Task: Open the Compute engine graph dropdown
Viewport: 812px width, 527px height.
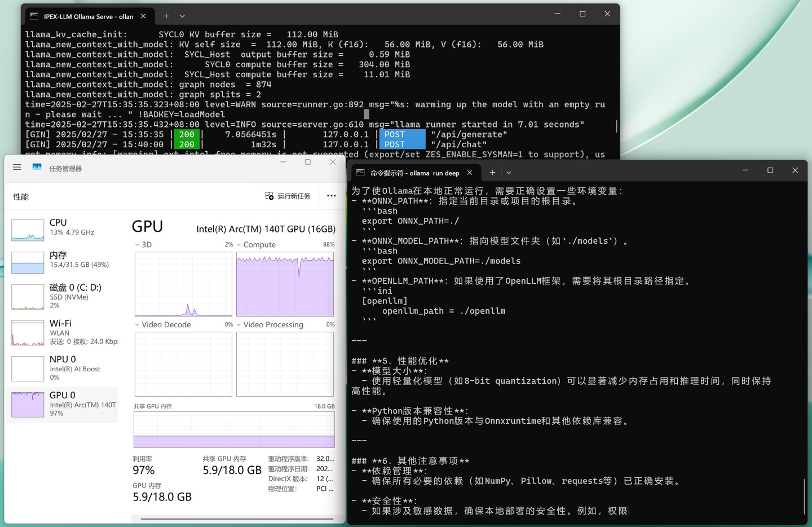Action: (x=239, y=245)
